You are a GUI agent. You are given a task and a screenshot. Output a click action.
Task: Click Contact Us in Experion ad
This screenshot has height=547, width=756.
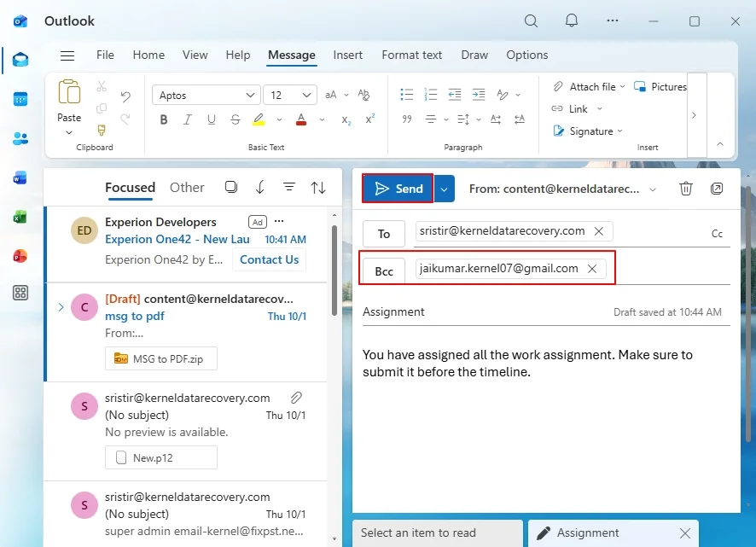[x=269, y=259]
